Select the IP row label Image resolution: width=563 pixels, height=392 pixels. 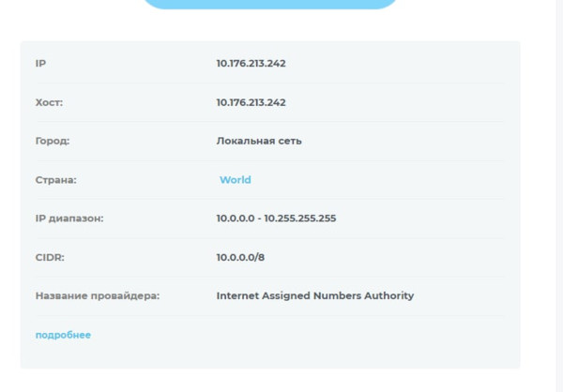(x=40, y=64)
